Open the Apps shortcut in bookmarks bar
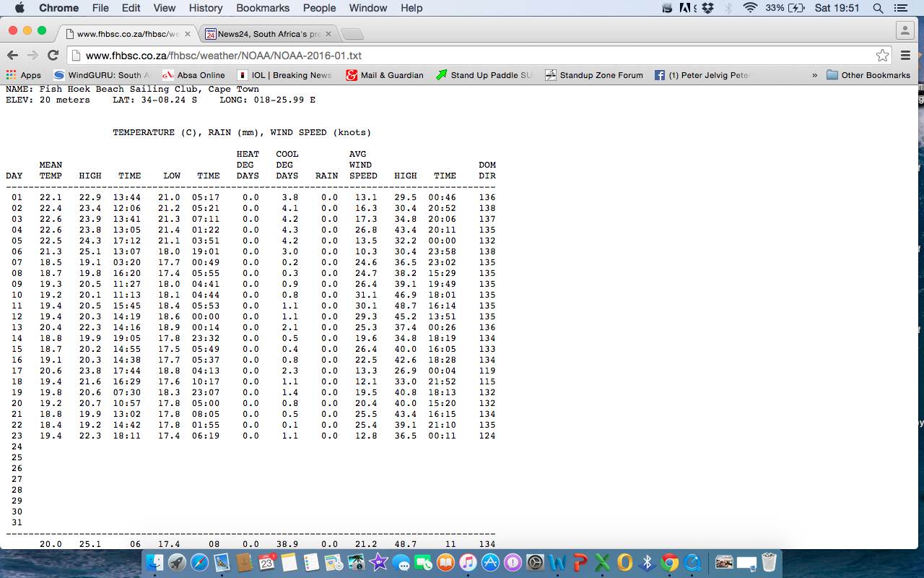924x578 pixels. coord(23,75)
